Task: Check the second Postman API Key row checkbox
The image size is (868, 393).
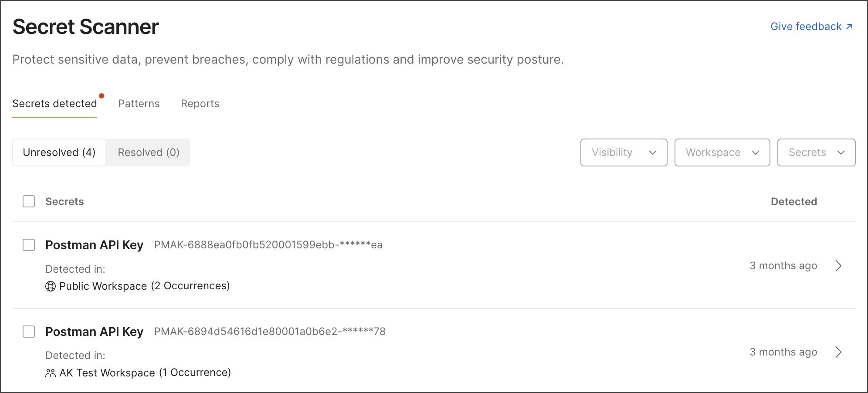Action: (29, 332)
